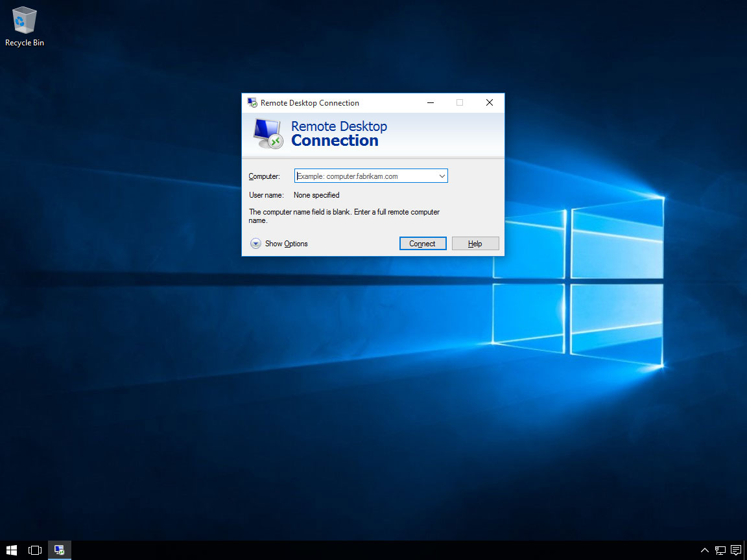Open the Windows Start menu
747x560 pixels.
12,550
